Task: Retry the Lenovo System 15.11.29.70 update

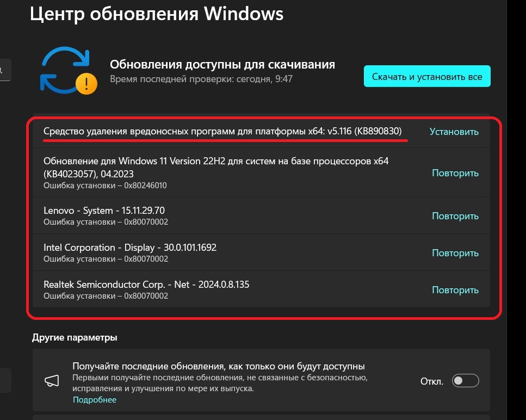Action: pos(455,216)
